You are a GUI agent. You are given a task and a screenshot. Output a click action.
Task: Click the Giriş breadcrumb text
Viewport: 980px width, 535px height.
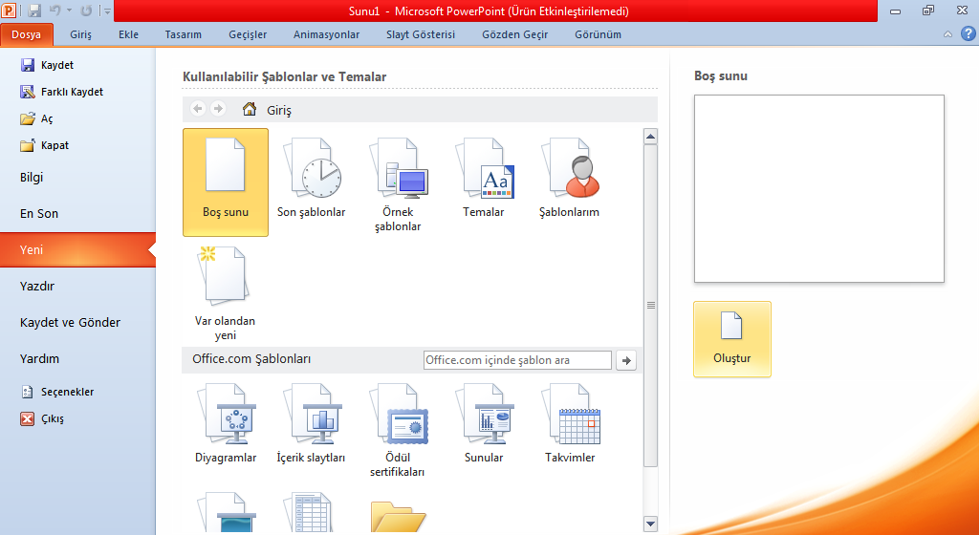[x=279, y=110]
